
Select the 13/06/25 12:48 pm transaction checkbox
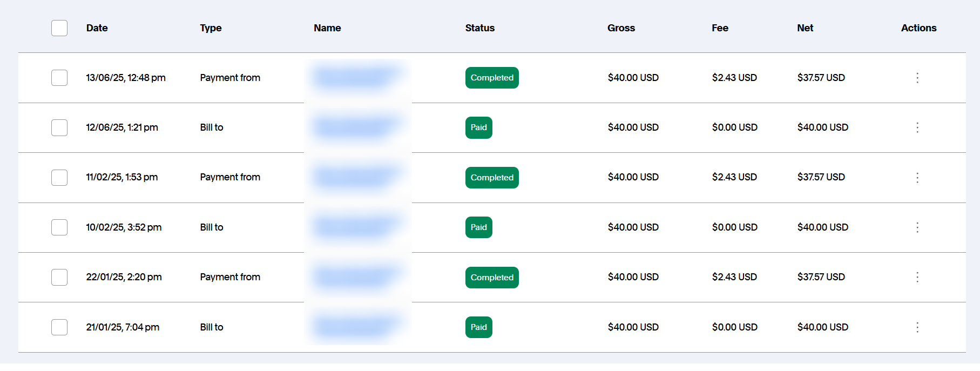pos(59,78)
